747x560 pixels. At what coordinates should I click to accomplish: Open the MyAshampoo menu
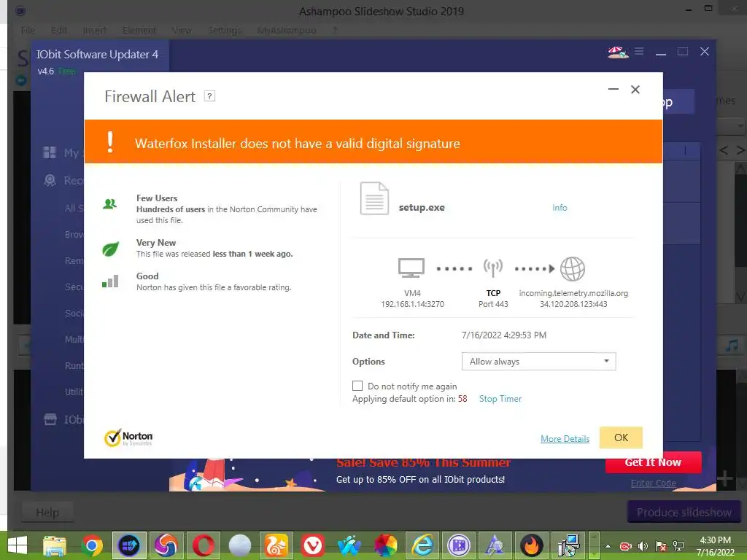coord(287,31)
